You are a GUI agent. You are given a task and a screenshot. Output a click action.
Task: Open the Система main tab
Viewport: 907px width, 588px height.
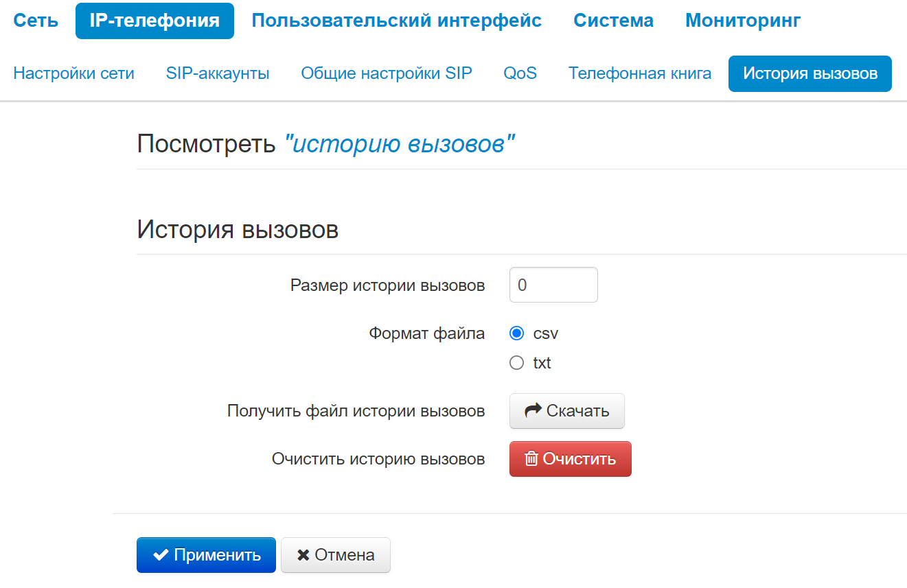(613, 21)
